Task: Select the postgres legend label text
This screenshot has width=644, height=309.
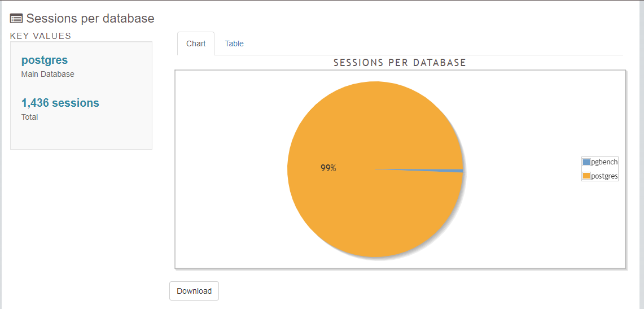Action: pos(604,176)
